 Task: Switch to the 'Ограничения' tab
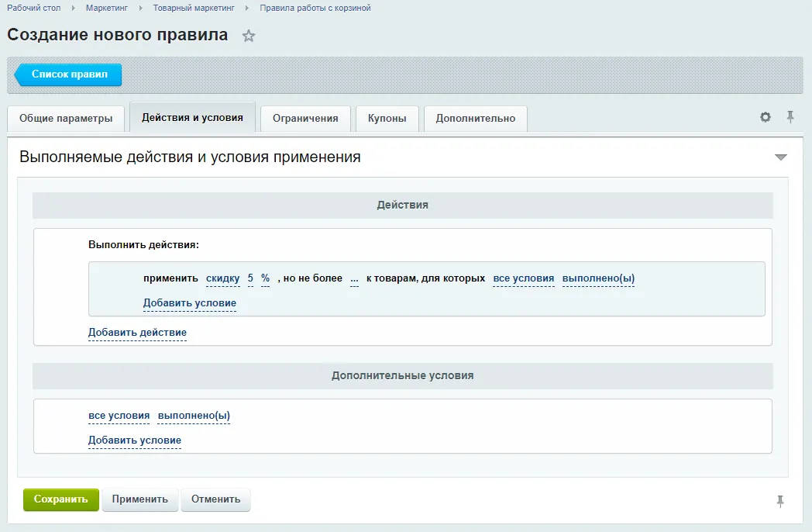305,119
